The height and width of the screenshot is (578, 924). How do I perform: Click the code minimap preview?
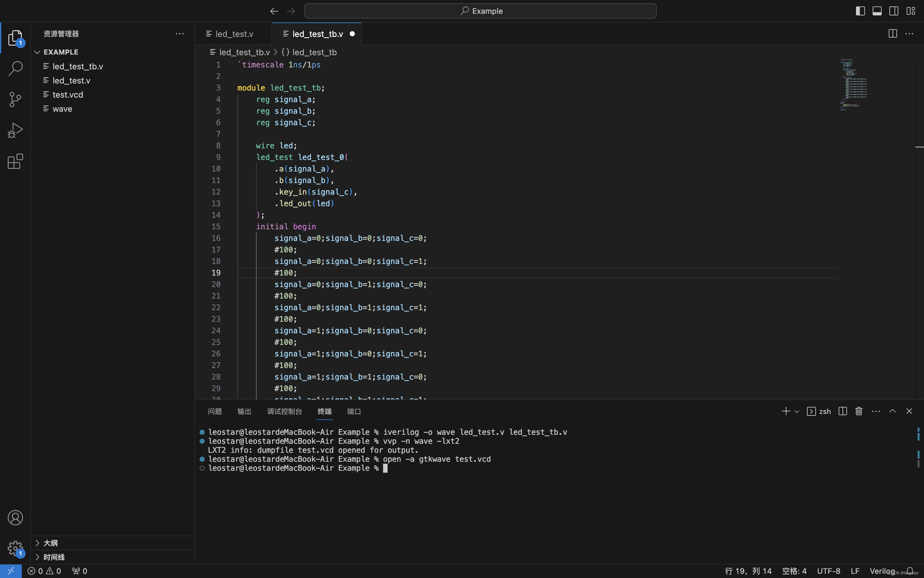coord(853,84)
